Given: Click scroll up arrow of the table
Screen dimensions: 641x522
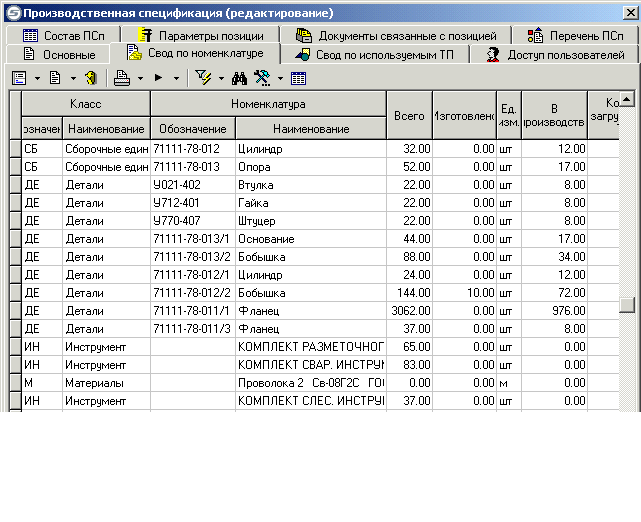Looking at the screenshot, I should coord(627,100).
